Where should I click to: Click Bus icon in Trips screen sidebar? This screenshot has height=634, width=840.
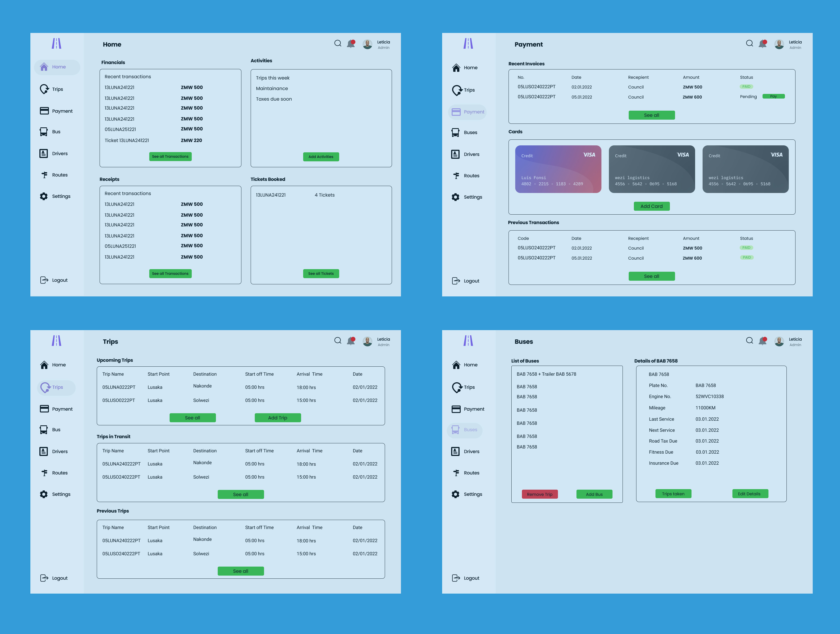(x=44, y=429)
